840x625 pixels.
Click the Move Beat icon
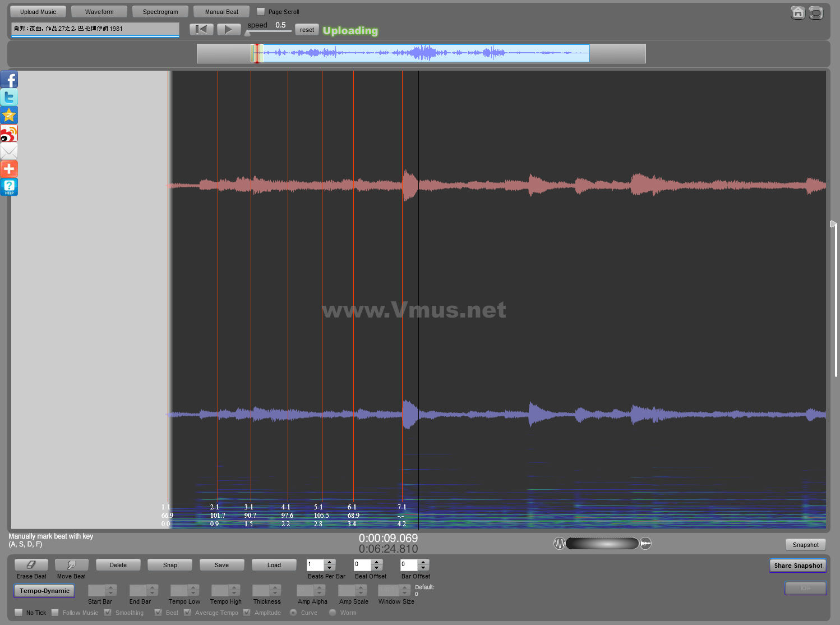tap(72, 565)
